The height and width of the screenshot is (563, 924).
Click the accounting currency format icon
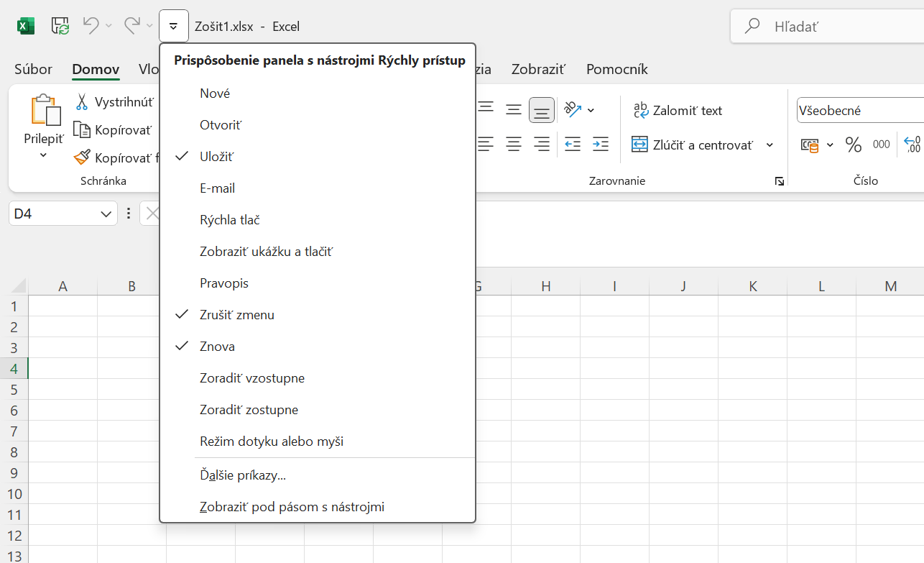coord(810,145)
